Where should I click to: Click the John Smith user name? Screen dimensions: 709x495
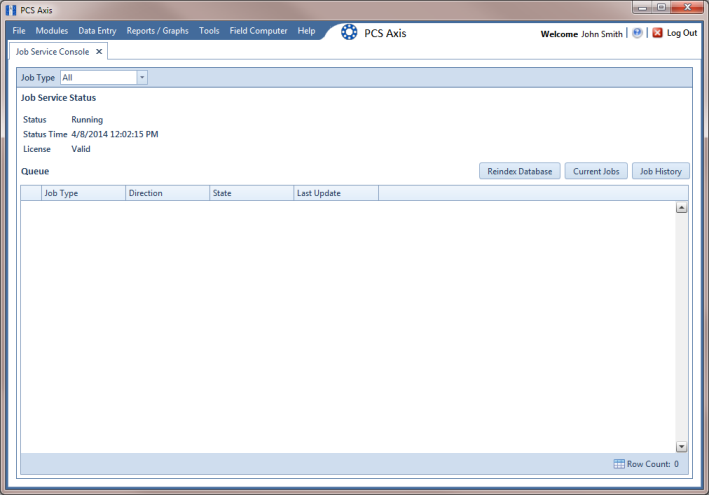pyautogui.click(x=602, y=34)
